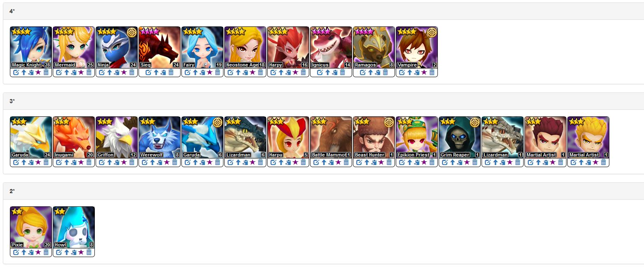The width and height of the screenshot is (644, 267).
Task: Select the Ramagos portrait thumbnail
Action: point(374,47)
